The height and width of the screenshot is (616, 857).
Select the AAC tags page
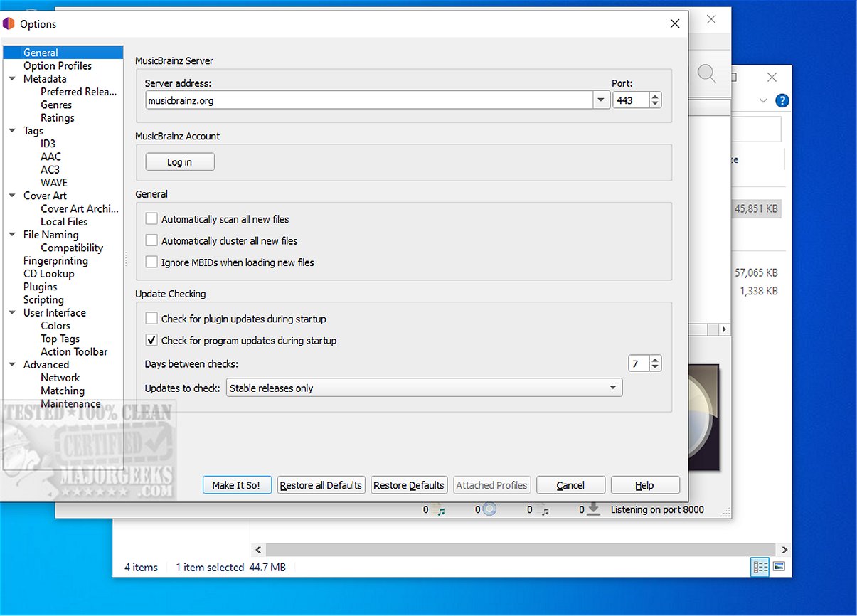point(50,156)
